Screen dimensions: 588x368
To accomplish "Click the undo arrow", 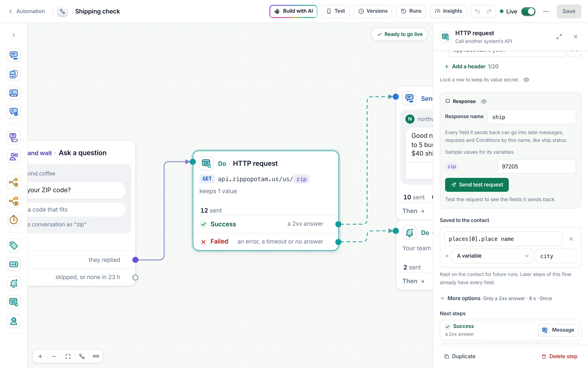I will click(478, 11).
